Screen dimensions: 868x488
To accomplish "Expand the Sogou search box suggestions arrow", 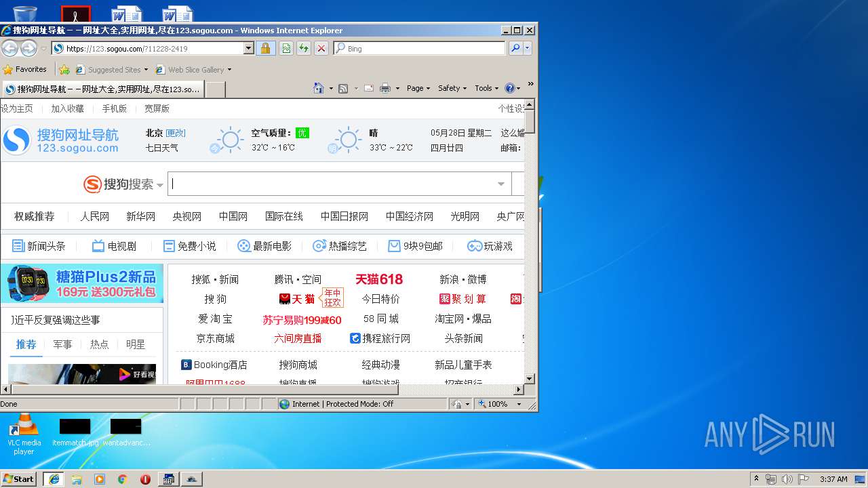I will [501, 184].
